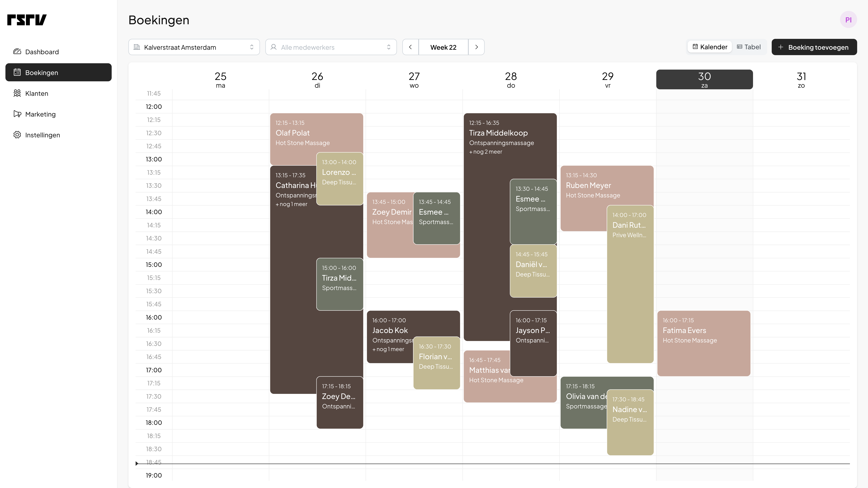
Task: Select day 27 wo header
Action: click(x=414, y=80)
